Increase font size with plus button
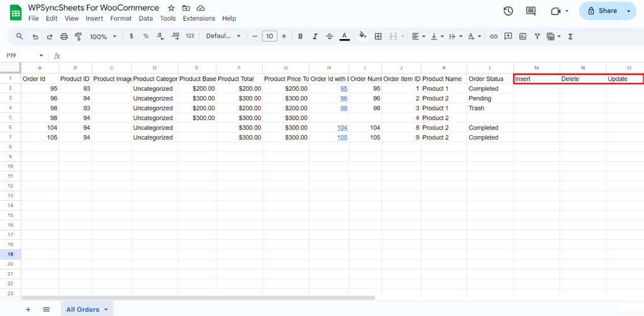The height and width of the screenshot is (316, 644). (x=284, y=36)
